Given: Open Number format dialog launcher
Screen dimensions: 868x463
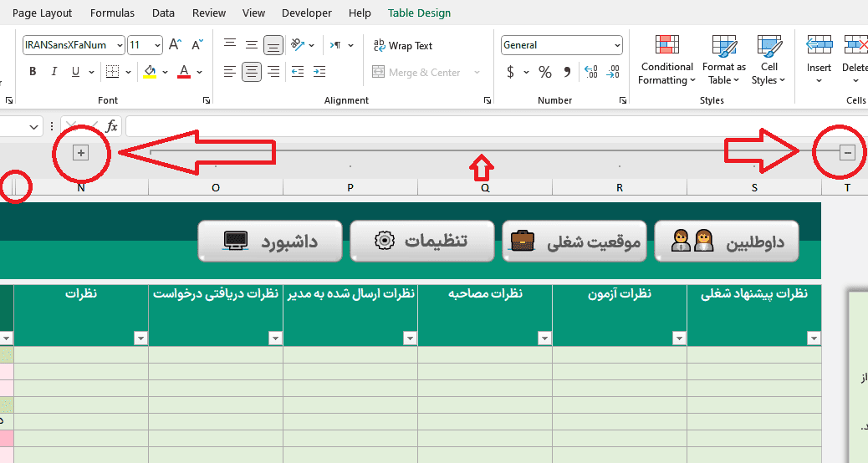Looking at the screenshot, I should pyautogui.click(x=623, y=100).
